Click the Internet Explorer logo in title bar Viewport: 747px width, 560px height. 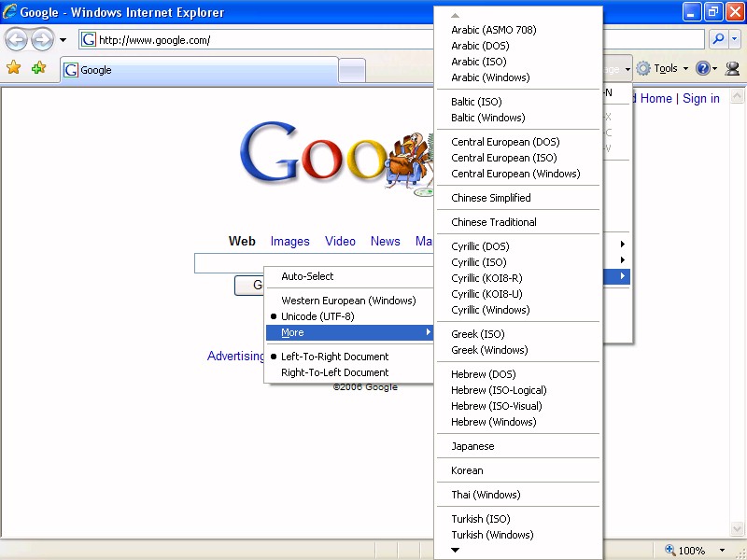pyautogui.click(x=9, y=11)
